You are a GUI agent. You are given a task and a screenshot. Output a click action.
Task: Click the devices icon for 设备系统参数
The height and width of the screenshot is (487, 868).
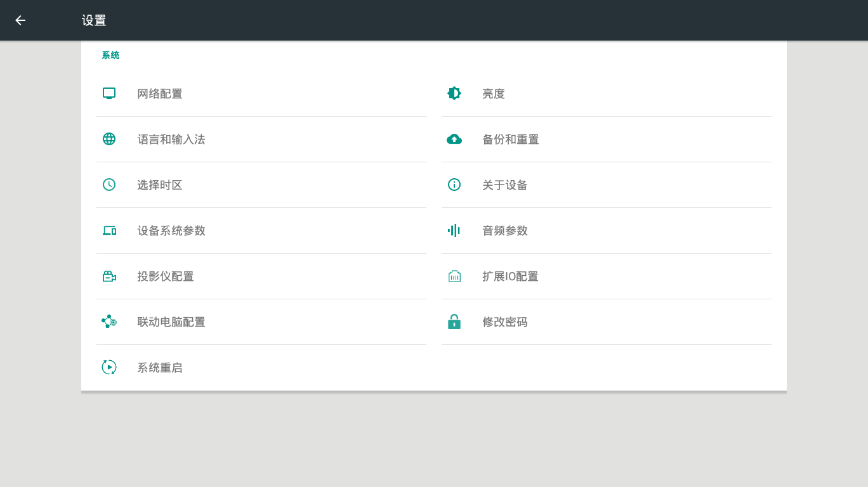[109, 230]
